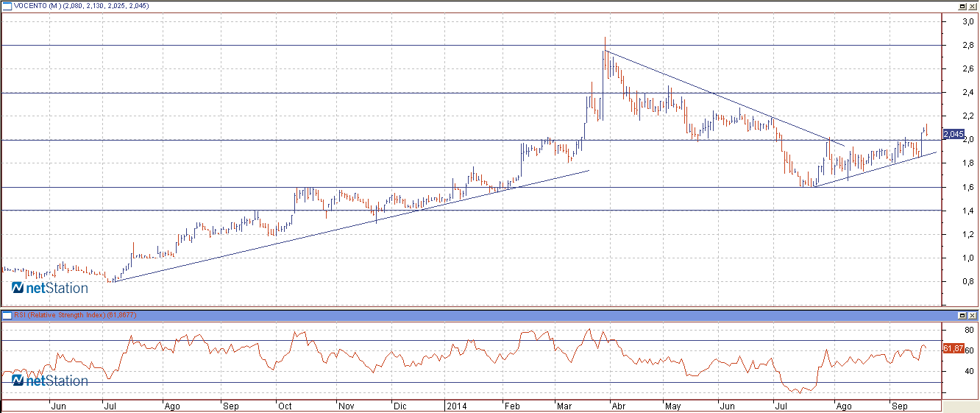Image resolution: width=980 pixels, height=413 pixels.
Task: Select the RSI (Relative Strength Index) title bar
Action: pos(490,315)
